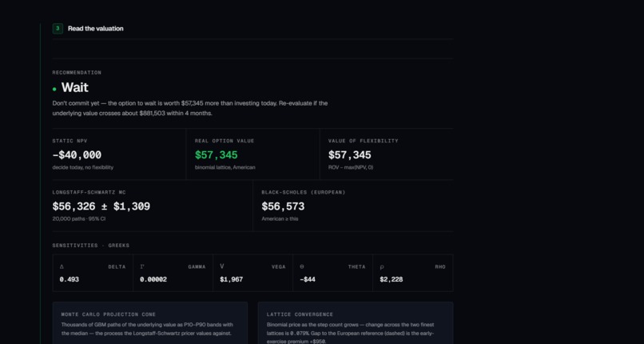Click the Theta value -$44

307,279
